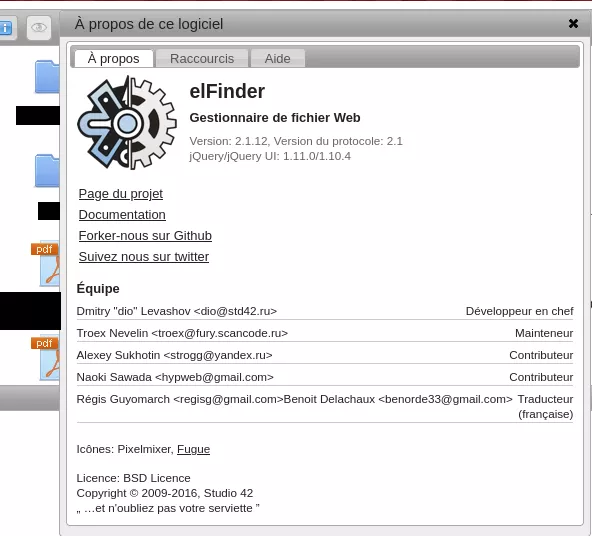592x536 pixels.
Task: Select the upper pdf file icon
Action: (x=45, y=264)
